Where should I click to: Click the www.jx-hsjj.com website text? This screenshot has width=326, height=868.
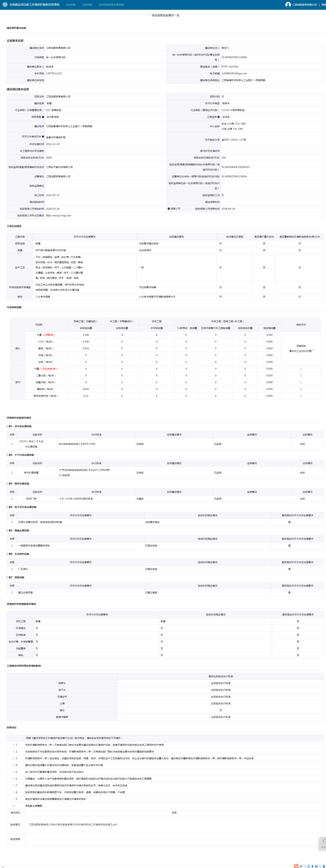pos(62,216)
